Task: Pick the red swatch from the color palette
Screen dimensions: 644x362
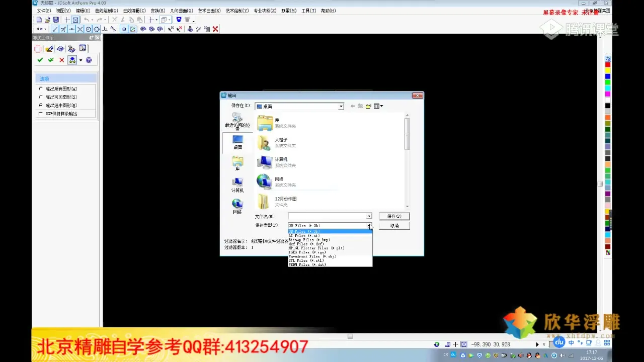Action: coord(607,64)
